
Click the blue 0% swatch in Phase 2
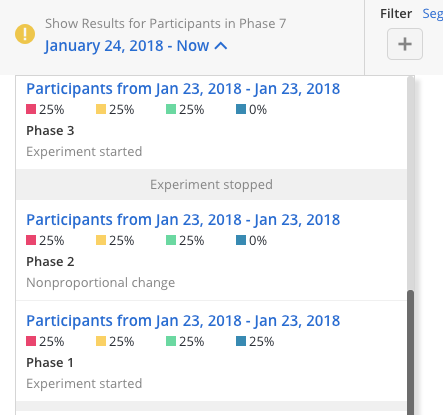[x=241, y=240]
